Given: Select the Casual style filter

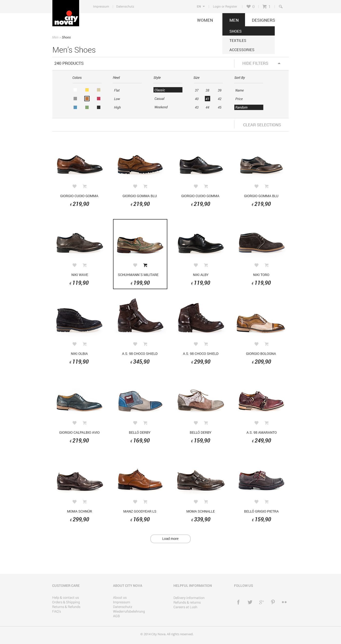Looking at the screenshot, I should 159,99.
